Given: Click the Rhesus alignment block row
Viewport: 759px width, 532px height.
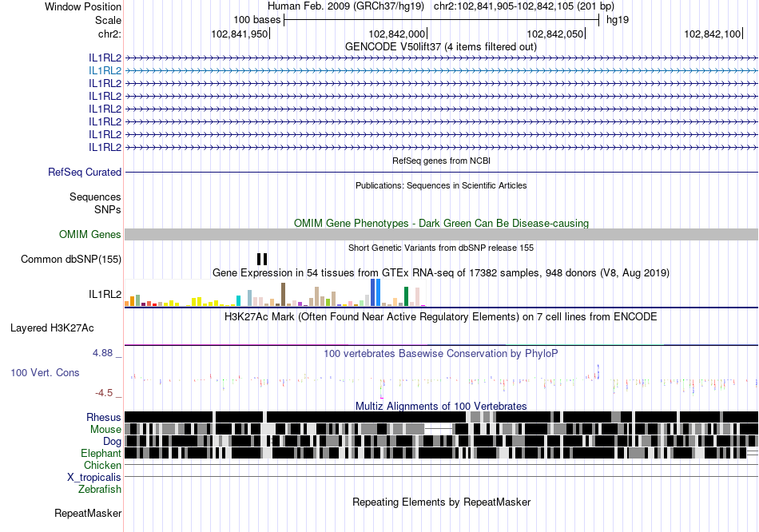Looking at the screenshot, I should tap(442, 417).
